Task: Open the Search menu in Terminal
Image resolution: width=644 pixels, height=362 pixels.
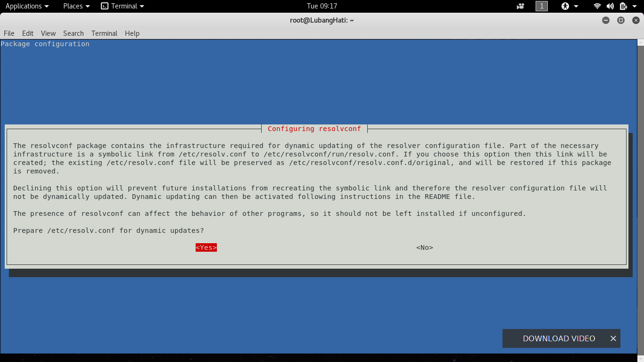Action: [73, 33]
